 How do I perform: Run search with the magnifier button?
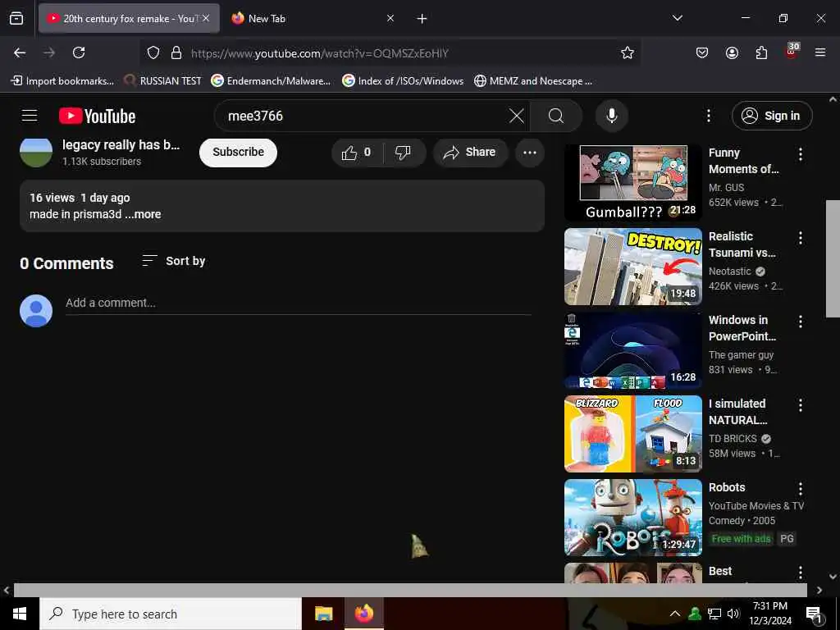click(556, 116)
